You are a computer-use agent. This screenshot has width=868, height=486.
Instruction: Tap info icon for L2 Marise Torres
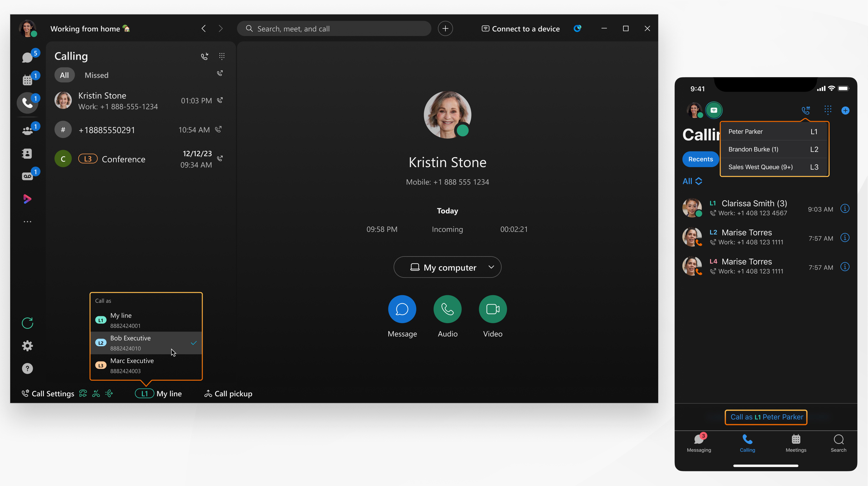pyautogui.click(x=845, y=238)
